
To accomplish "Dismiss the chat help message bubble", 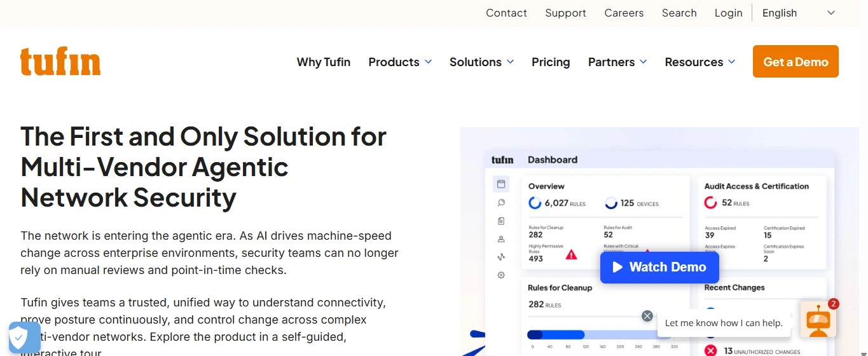I will pyautogui.click(x=647, y=316).
